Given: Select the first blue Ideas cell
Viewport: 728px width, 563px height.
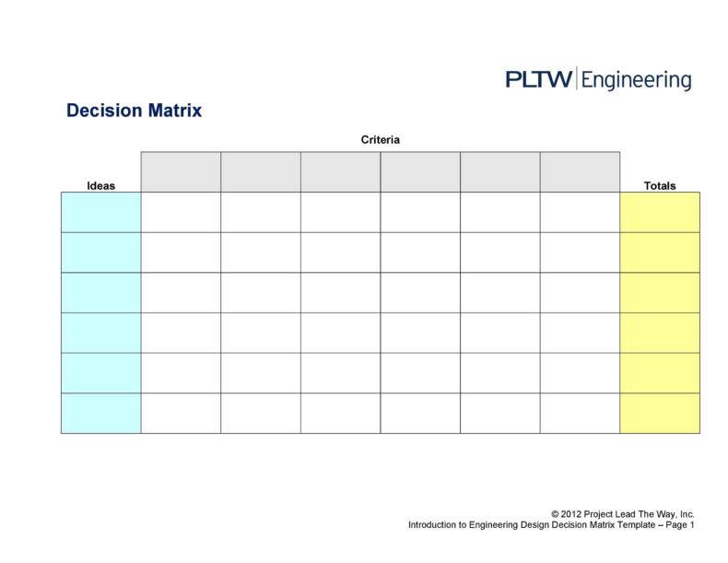Looking at the screenshot, I should (101, 212).
